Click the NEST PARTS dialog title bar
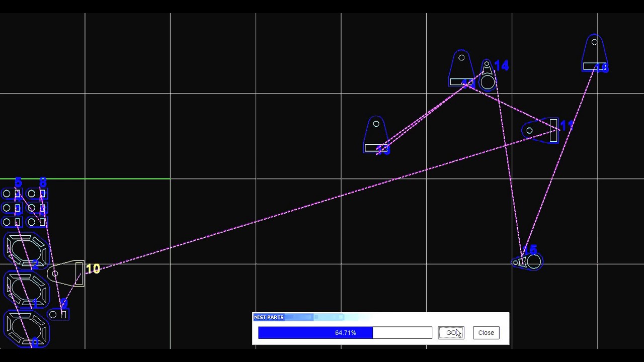 click(380, 317)
